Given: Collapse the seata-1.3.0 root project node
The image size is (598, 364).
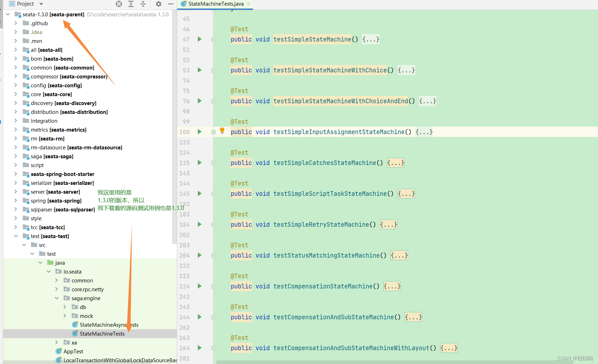Looking at the screenshot, I should pyautogui.click(x=8, y=14).
